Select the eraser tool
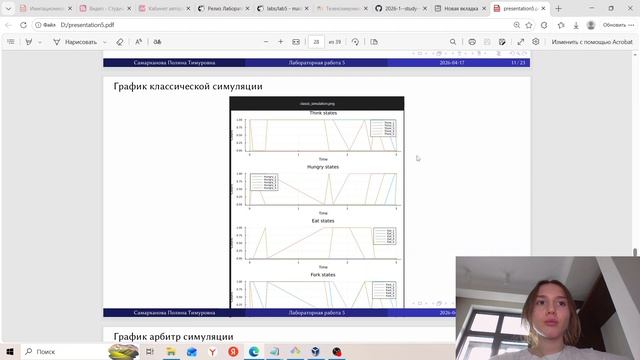Image resolution: width=640 pixels, height=360 pixels. point(120,42)
